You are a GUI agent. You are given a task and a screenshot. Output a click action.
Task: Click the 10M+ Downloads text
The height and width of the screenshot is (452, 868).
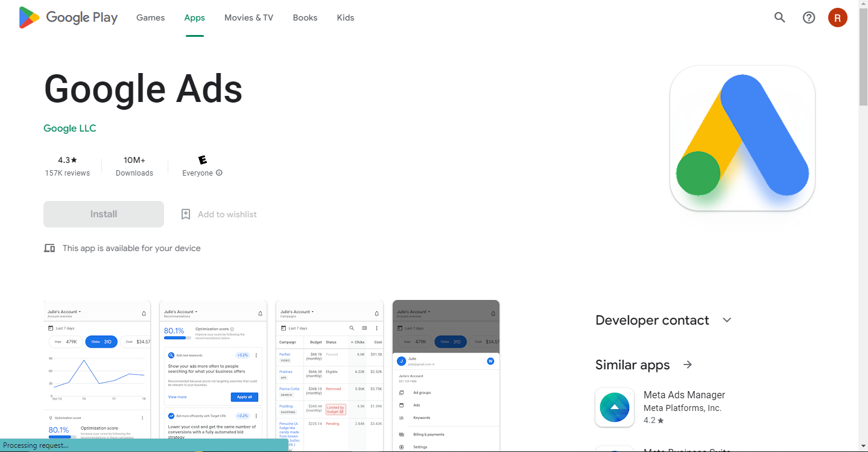point(135,167)
